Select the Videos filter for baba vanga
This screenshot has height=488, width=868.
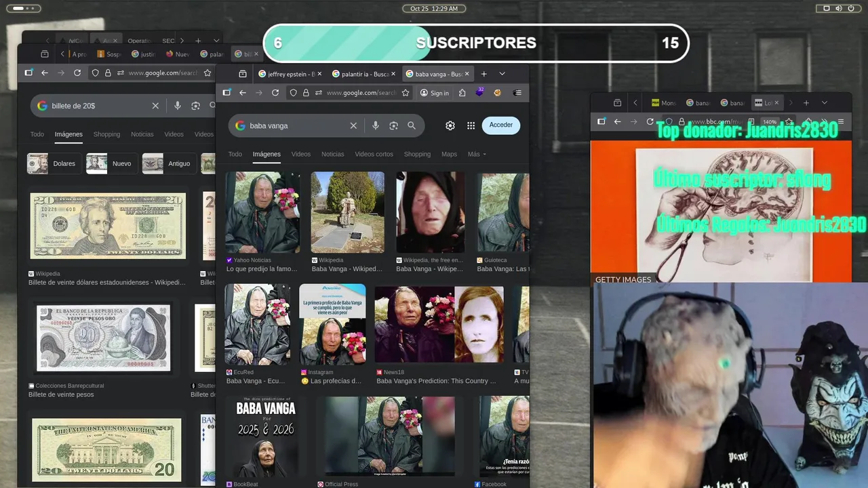point(301,154)
